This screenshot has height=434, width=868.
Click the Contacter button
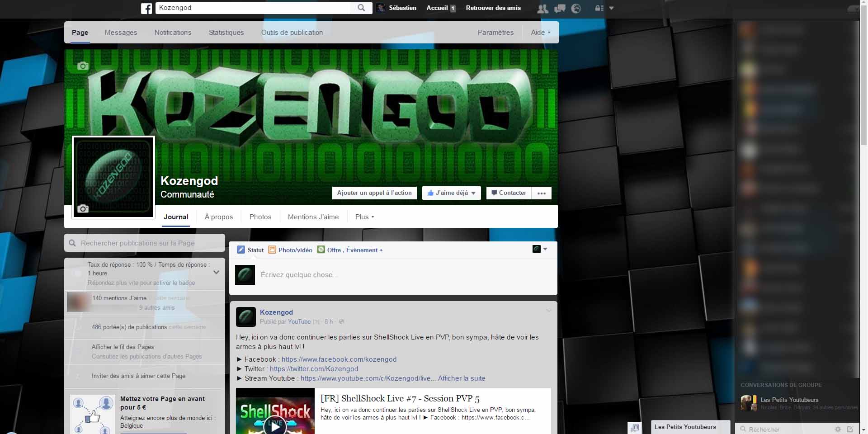(509, 193)
